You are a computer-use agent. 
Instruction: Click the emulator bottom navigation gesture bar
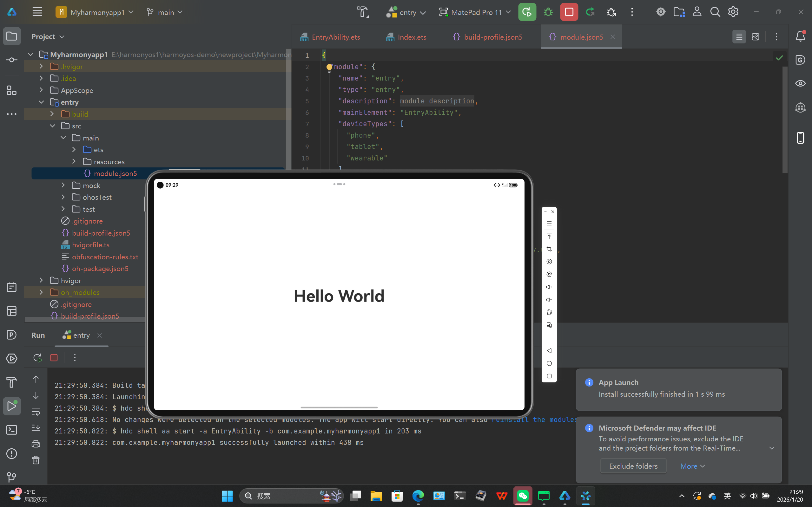[339, 407]
